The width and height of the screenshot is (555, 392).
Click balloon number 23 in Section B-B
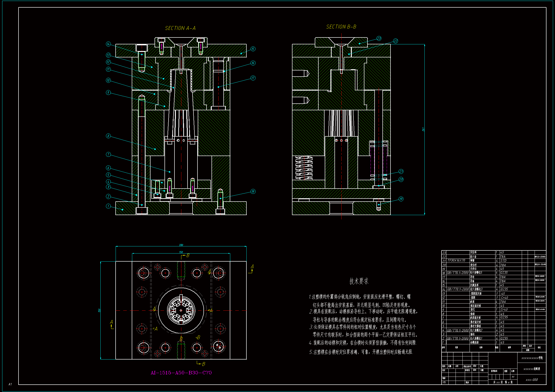(x=379, y=38)
